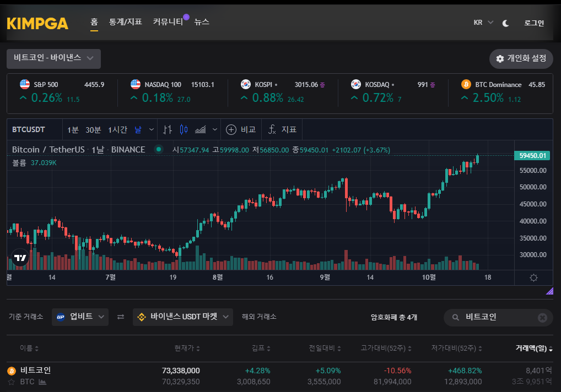Click the 비트코인 name in table
The width and height of the screenshot is (561, 392).
35,370
